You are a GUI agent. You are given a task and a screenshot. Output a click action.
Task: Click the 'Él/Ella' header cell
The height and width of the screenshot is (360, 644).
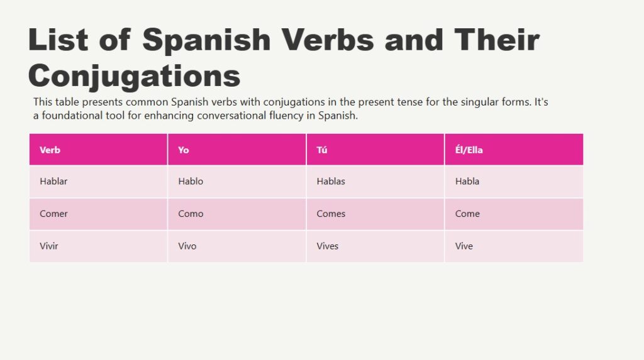point(513,150)
